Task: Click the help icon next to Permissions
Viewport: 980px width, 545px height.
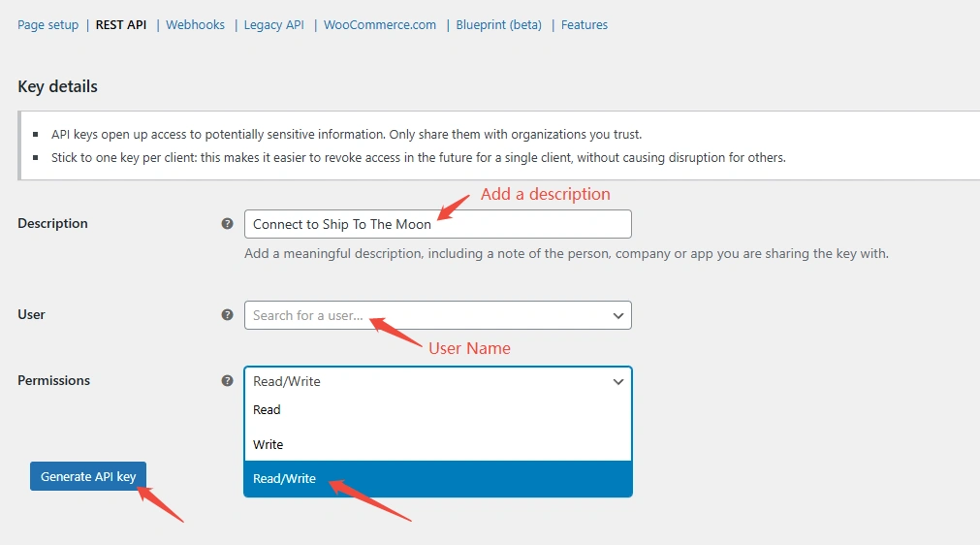Action: point(228,380)
